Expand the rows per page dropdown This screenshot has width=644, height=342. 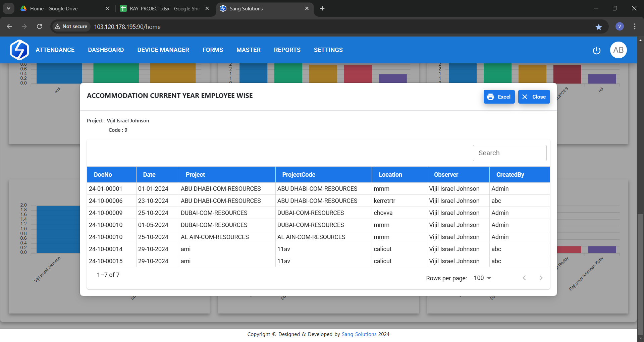pyautogui.click(x=482, y=278)
